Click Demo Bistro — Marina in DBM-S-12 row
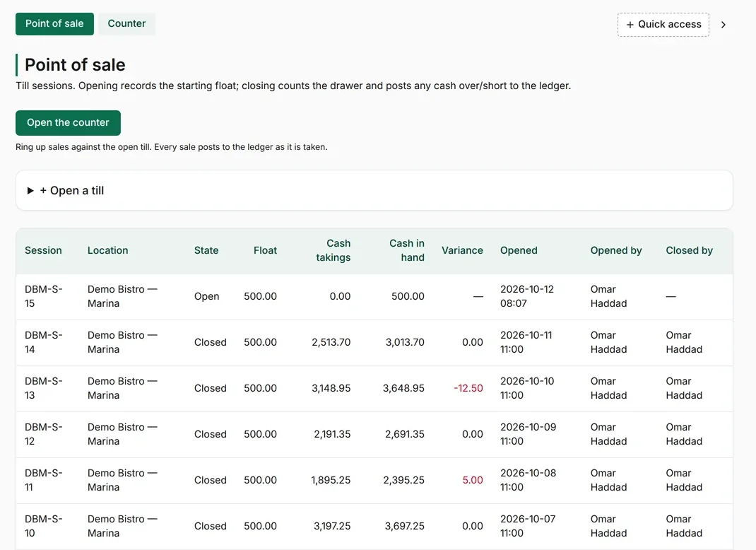The image size is (756, 550). coord(122,434)
